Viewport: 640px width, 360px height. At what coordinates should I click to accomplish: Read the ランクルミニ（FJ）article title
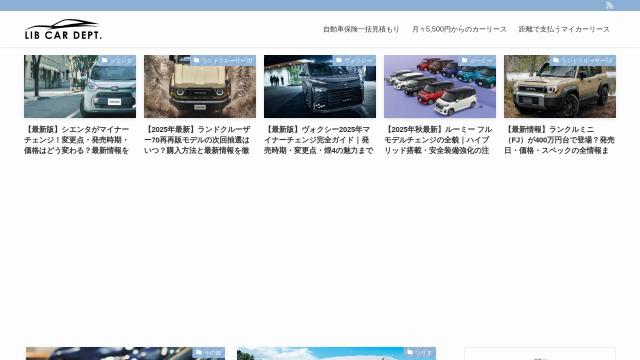pos(559,140)
